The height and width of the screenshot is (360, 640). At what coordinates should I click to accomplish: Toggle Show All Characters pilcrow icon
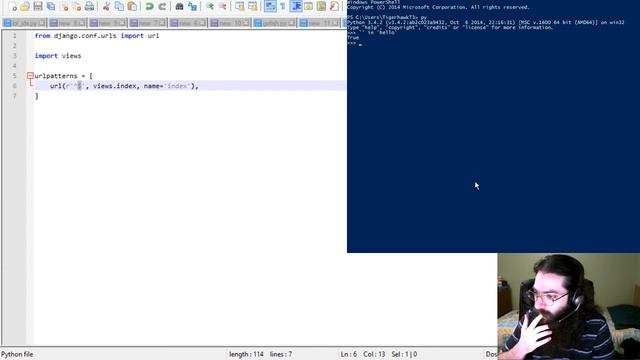tap(282, 6)
